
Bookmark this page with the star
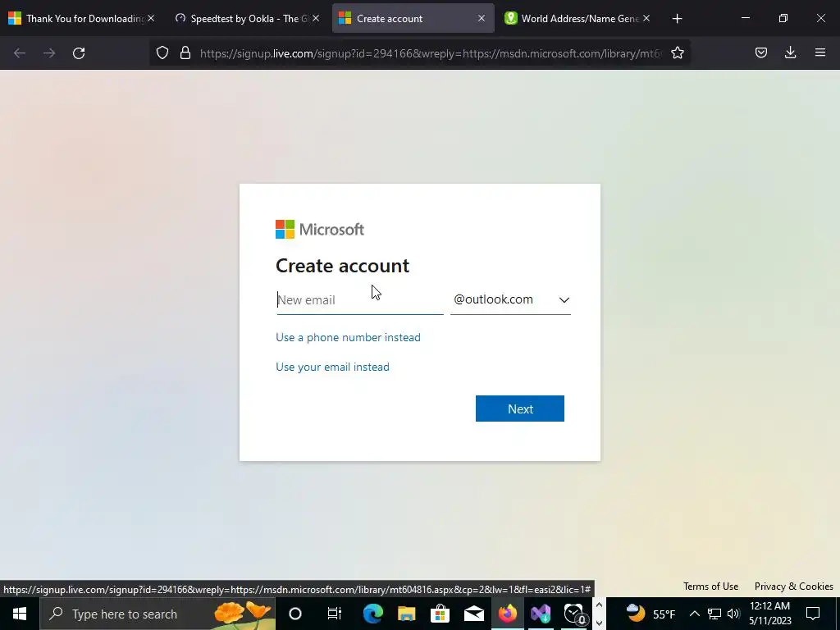tap(677, 52)
